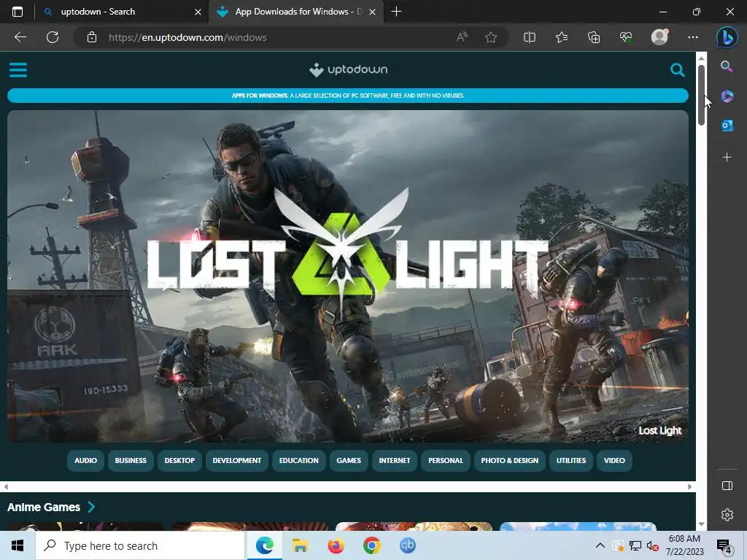This screenshot has height=560, width=747.
Task: Open qBittorrent from the taskbar
Action: (x=407, y=545)
